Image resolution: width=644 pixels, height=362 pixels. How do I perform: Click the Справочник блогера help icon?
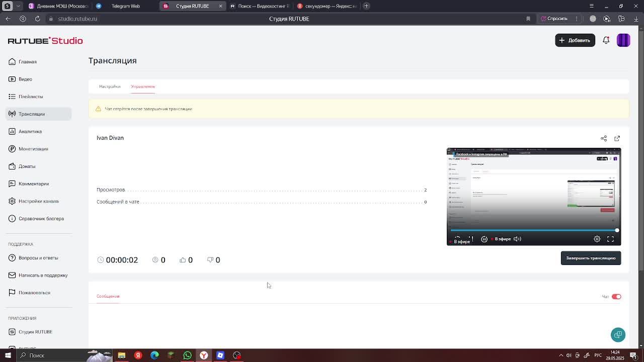click(12, 219)
